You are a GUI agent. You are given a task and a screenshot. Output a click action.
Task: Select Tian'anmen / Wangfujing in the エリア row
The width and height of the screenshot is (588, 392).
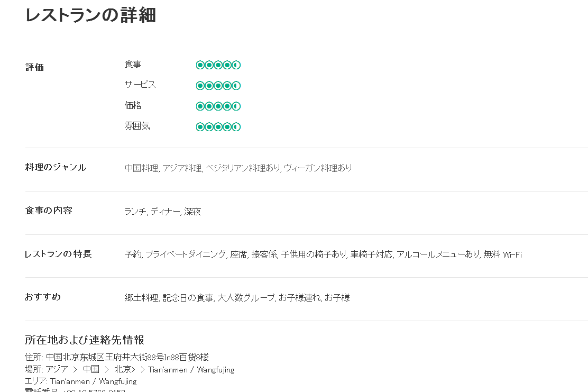click(93, 381)
